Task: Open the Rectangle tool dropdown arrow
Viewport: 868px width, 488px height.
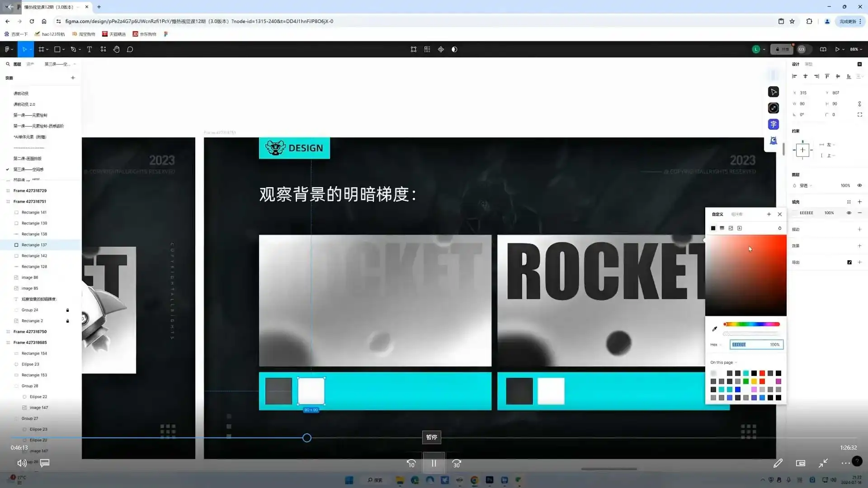Action: (x=63, y=49)
